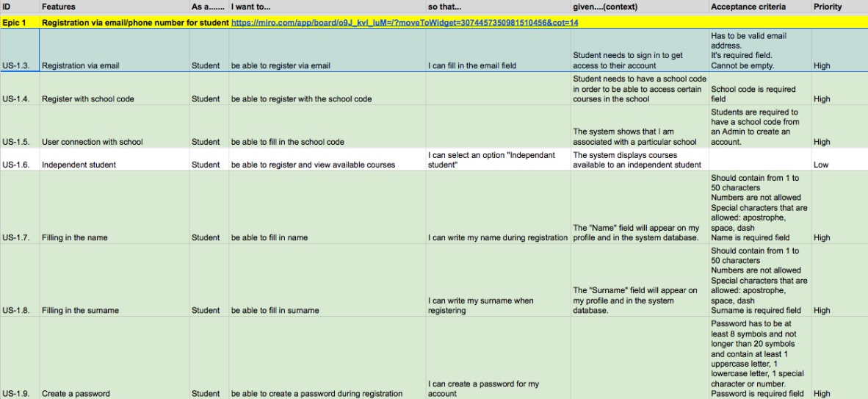Select cell 'US-1.9.'
This screenshot has height=399, width=868.
click(20, 358)
